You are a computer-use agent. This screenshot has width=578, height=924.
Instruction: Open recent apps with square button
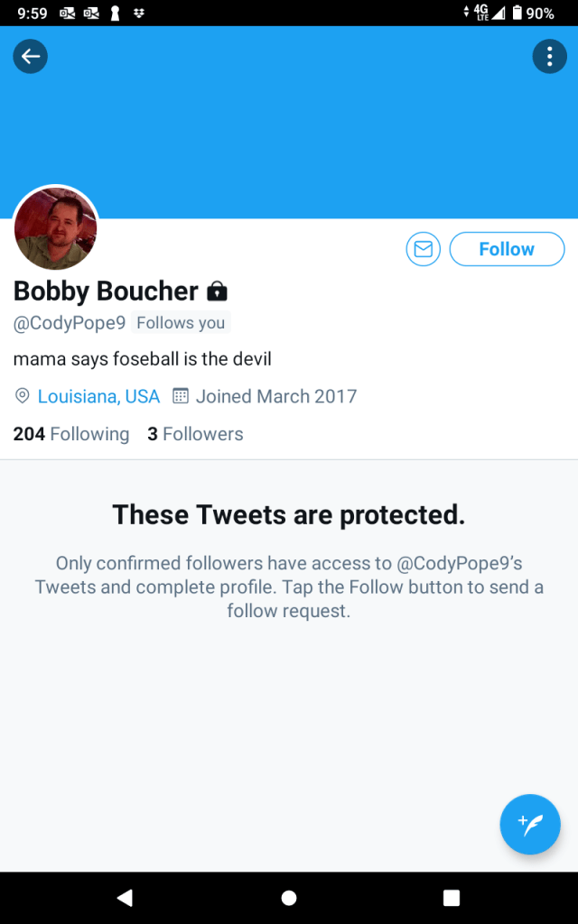point(452,898)
